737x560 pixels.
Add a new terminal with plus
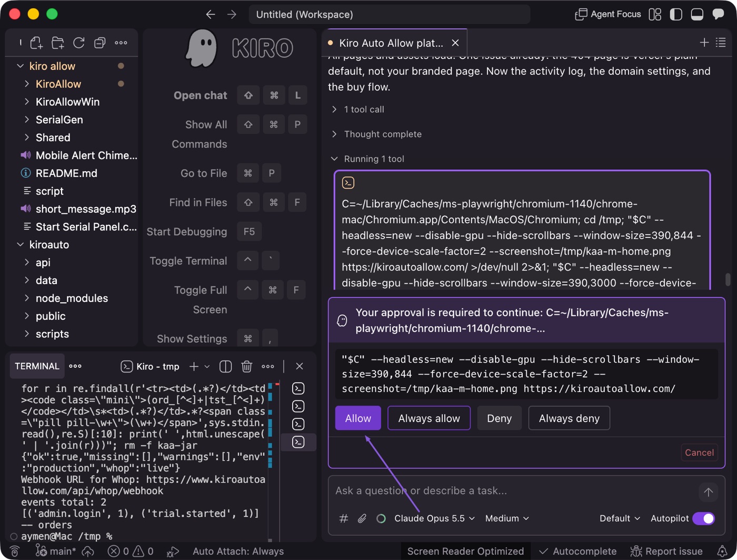click(194, 366)
